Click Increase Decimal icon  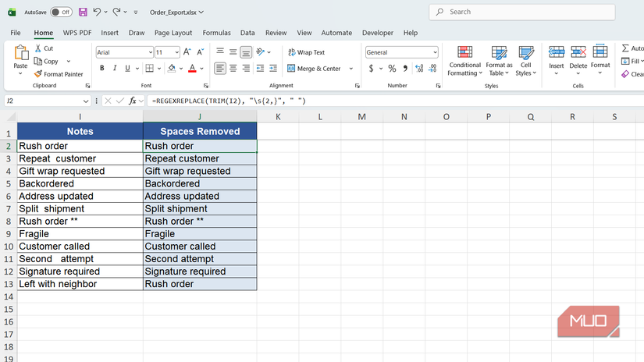[419, 68]
